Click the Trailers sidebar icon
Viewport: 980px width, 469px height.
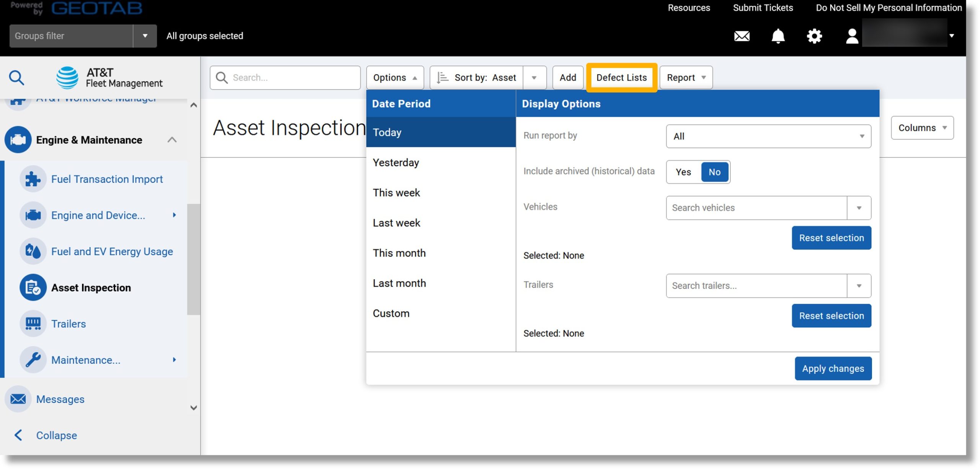tap(33, 324)
